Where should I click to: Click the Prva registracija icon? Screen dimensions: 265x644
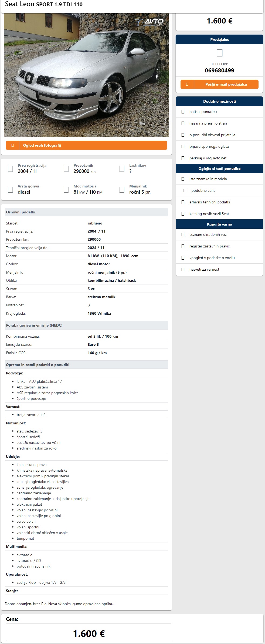tap(10, 169)
